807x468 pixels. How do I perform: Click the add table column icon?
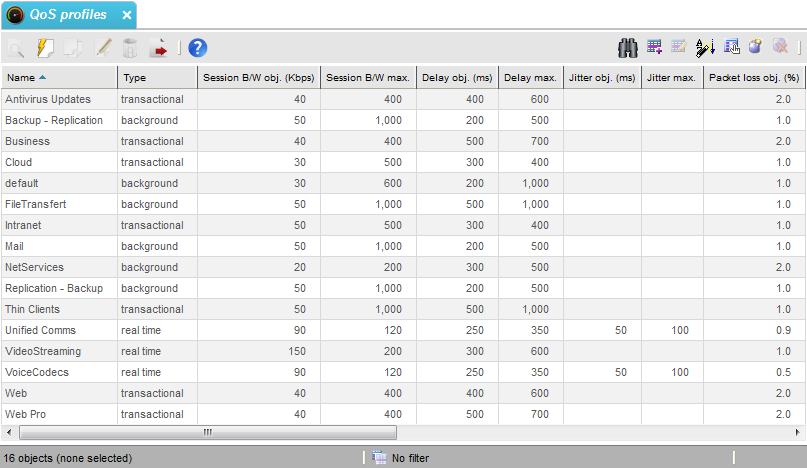(655, 47)
